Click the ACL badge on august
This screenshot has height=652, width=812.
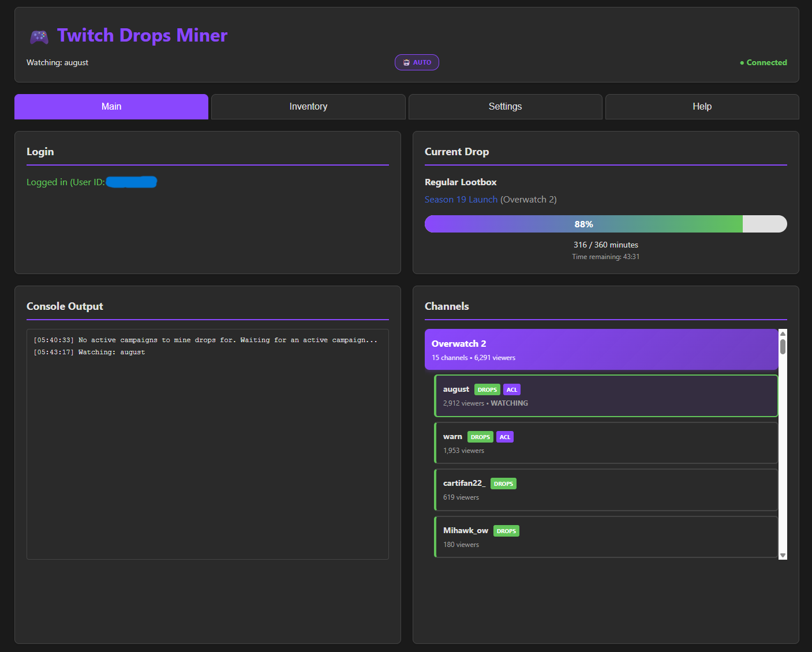point(512,390)
